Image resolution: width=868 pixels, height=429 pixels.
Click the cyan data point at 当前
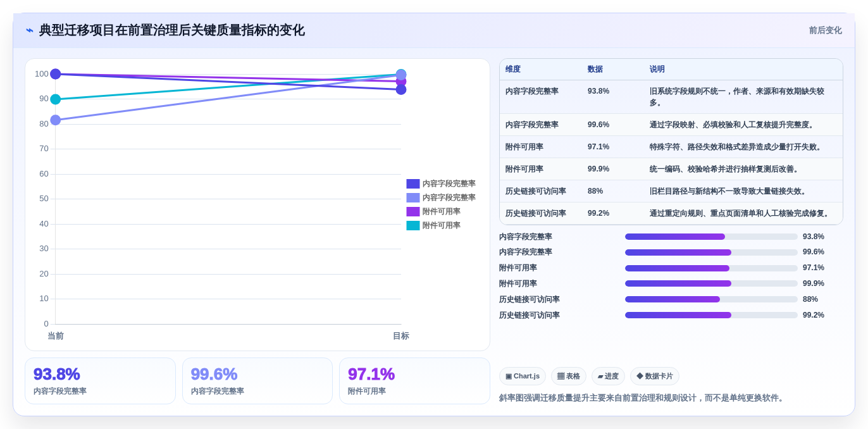pyautogui.click(x=56, y=99)
